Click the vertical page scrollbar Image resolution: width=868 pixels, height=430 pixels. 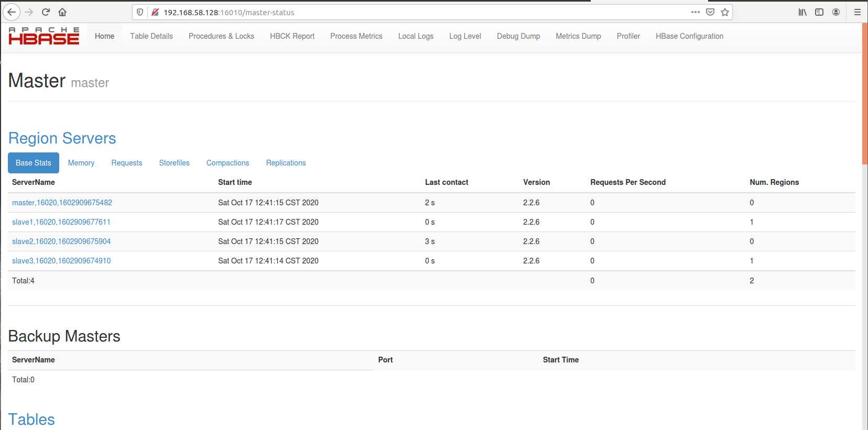tap(864, 94)
